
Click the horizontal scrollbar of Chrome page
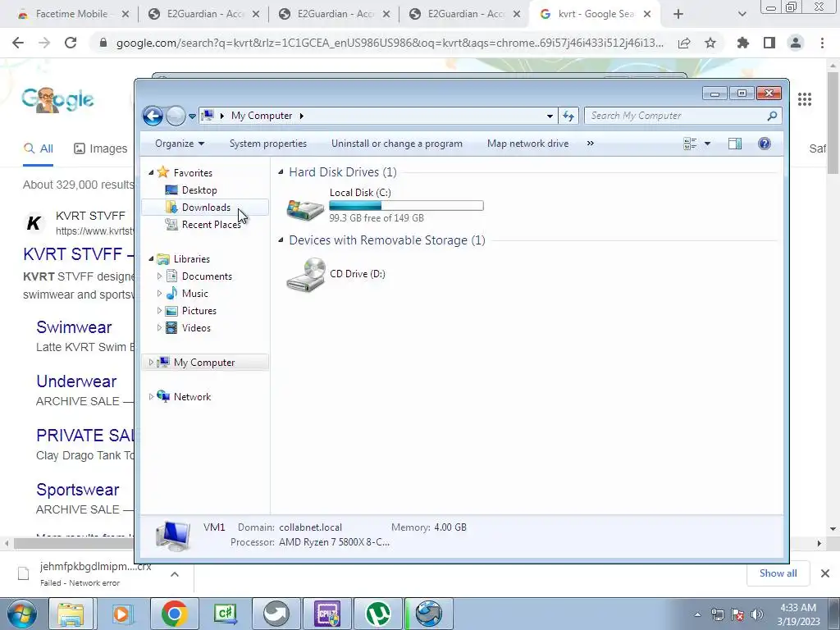(x=74, y=543)
